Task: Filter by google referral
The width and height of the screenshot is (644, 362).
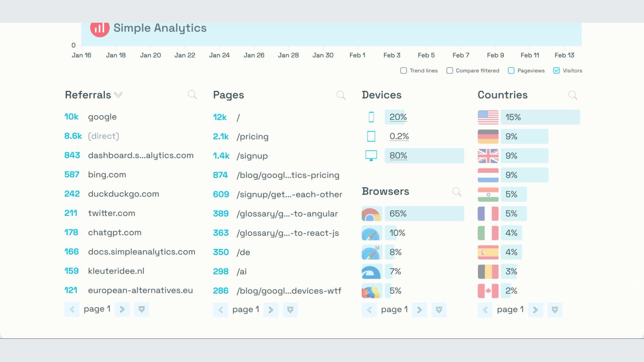Action: (102, 117)
